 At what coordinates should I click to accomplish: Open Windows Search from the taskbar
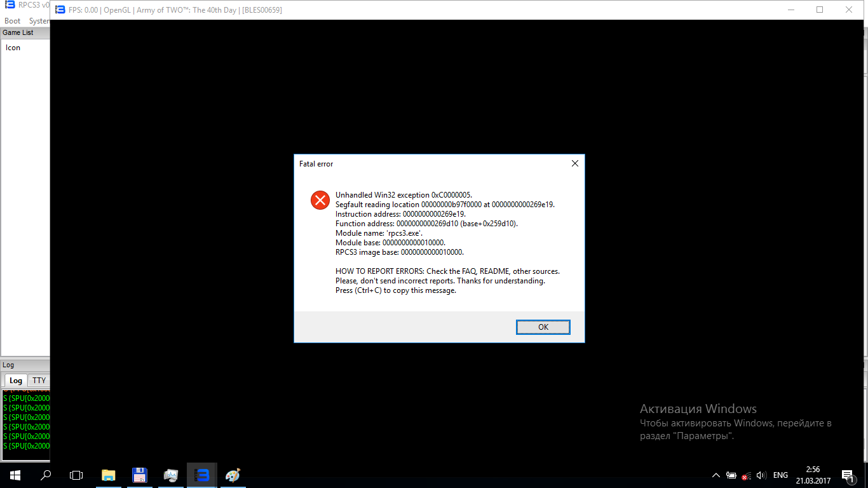pyautogui.click(x=46, y=475)
